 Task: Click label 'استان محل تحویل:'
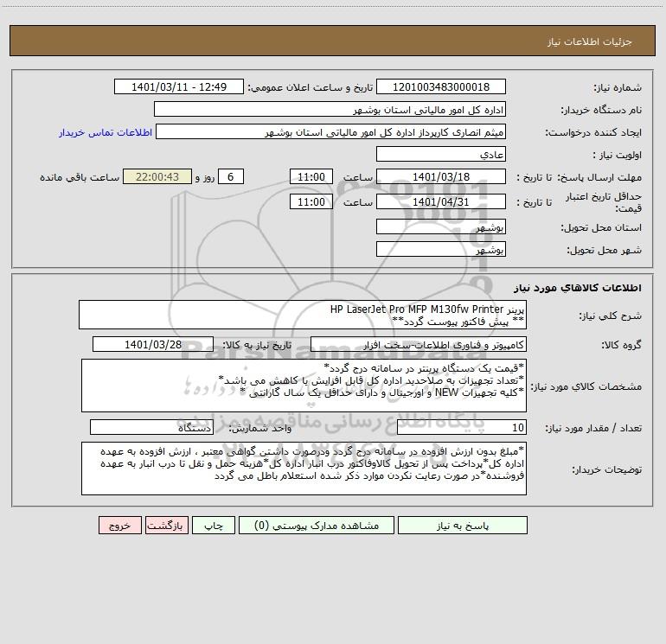coord(601,228)
